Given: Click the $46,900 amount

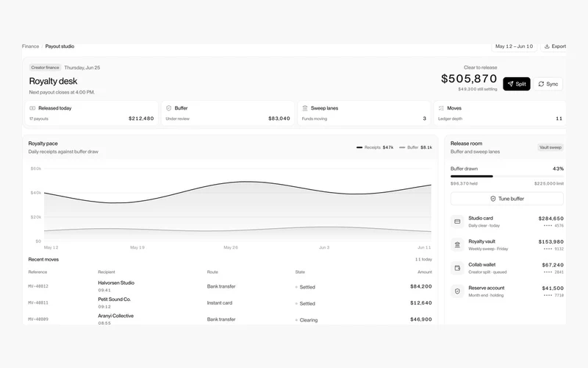Looking at the screenshot, I should [420, 319].
